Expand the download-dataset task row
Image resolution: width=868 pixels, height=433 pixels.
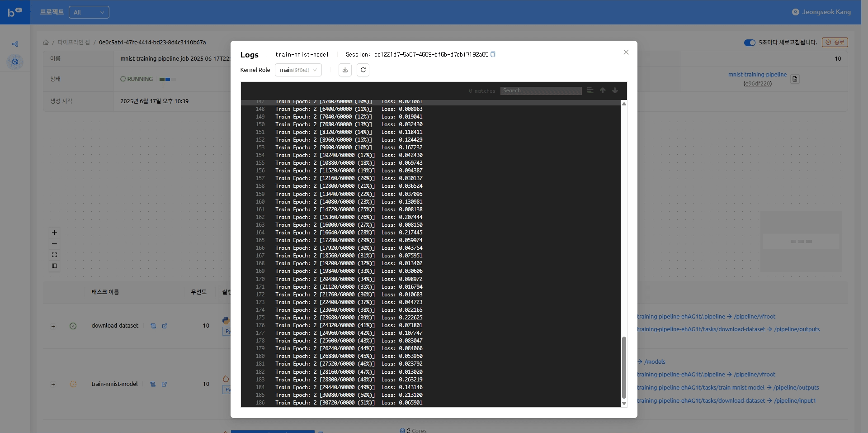(53, 326)
